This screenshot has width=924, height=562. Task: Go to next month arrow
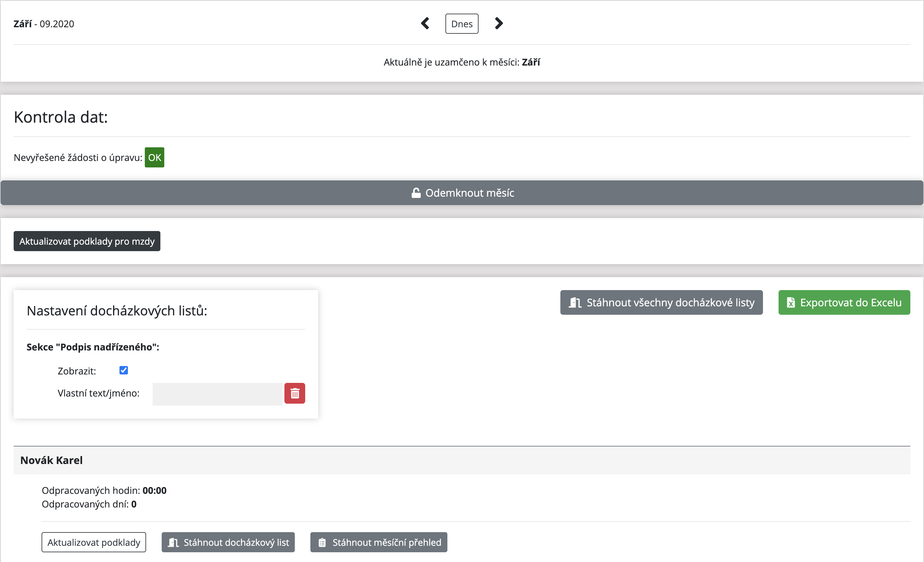click(498, 24)
